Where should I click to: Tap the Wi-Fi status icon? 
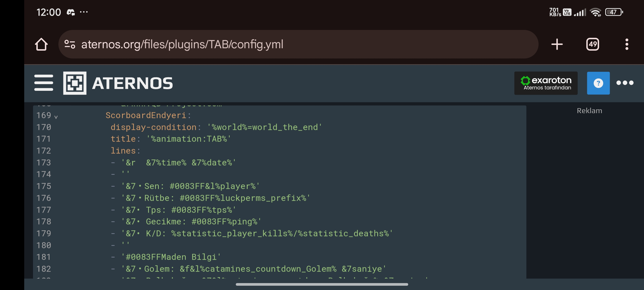(596, 12)
